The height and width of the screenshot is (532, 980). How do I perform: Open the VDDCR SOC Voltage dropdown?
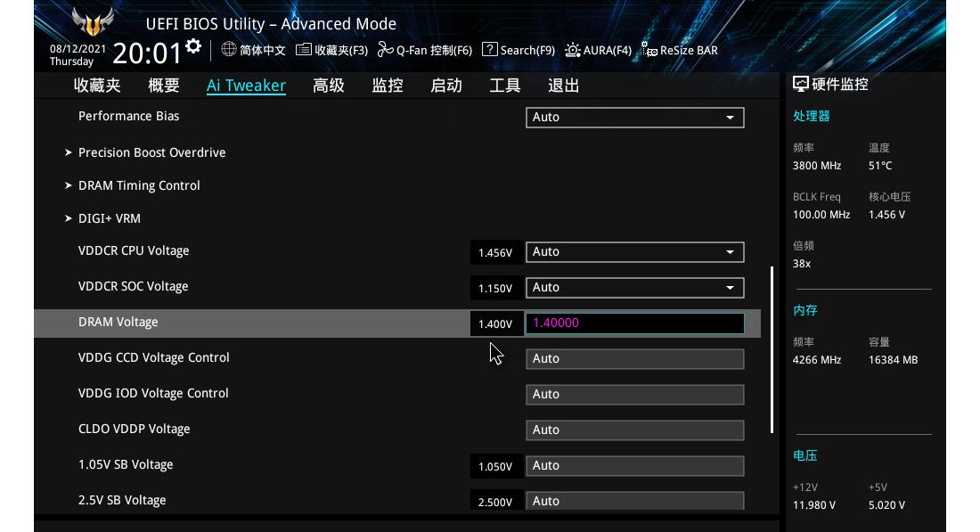(634, 288)
